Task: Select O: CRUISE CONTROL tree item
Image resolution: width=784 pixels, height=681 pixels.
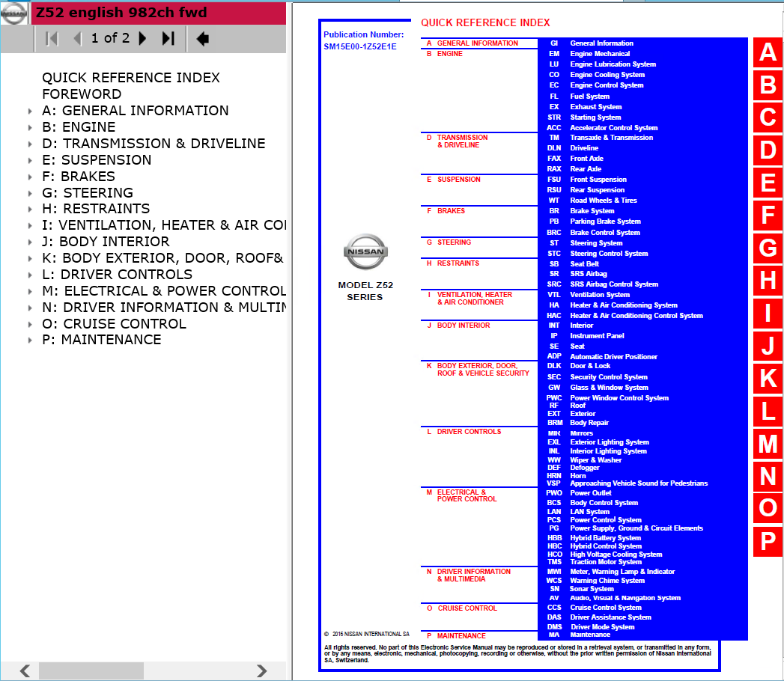Action: pyautogui.click(x=114, y=324)
